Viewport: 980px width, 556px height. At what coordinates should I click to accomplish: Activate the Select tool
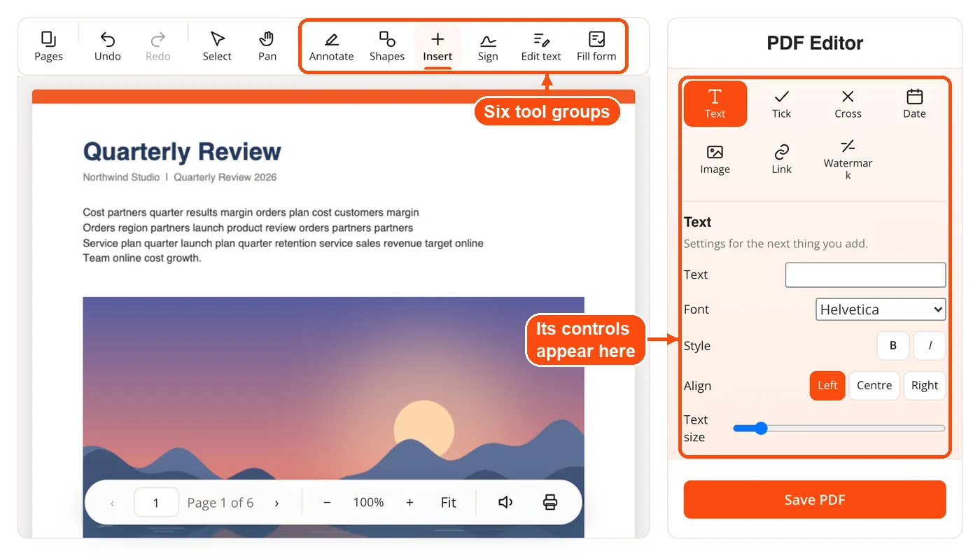pos(217,46)
